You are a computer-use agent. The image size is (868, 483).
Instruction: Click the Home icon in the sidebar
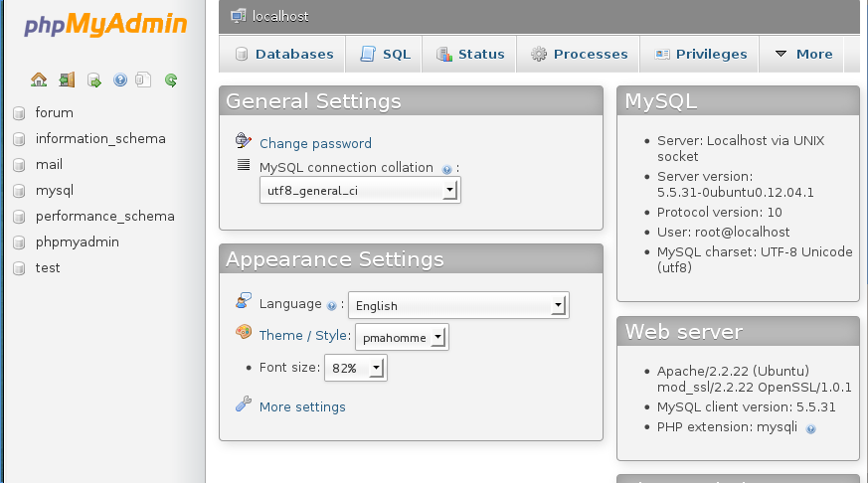coord(39,80)
